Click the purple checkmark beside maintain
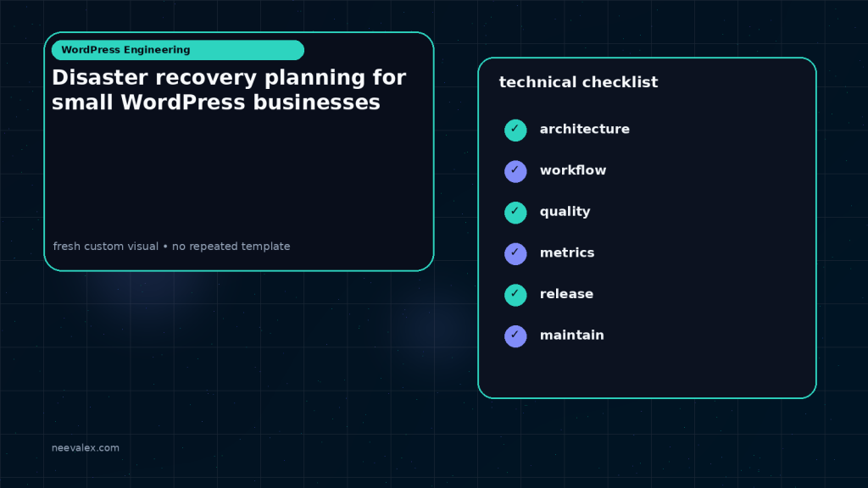This screenshot has height=488, width=868. (x=515, y=336)
